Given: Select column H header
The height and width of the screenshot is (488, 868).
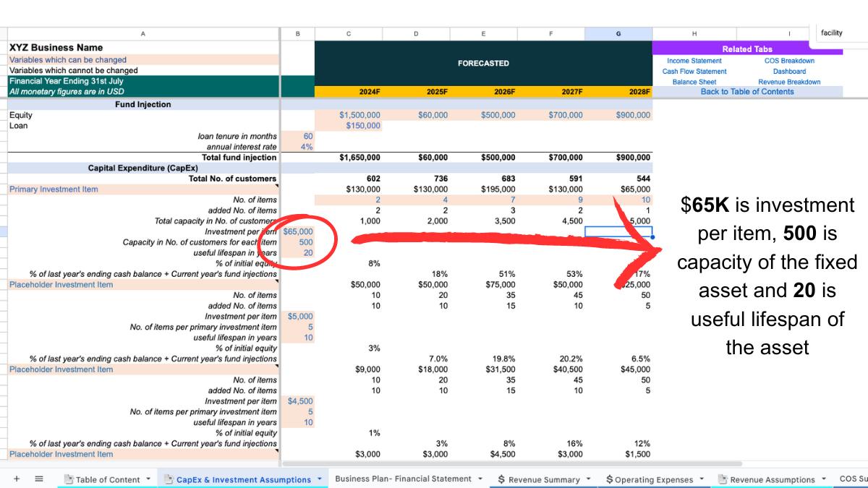Looking at the screenshot, I should [694, 33].
